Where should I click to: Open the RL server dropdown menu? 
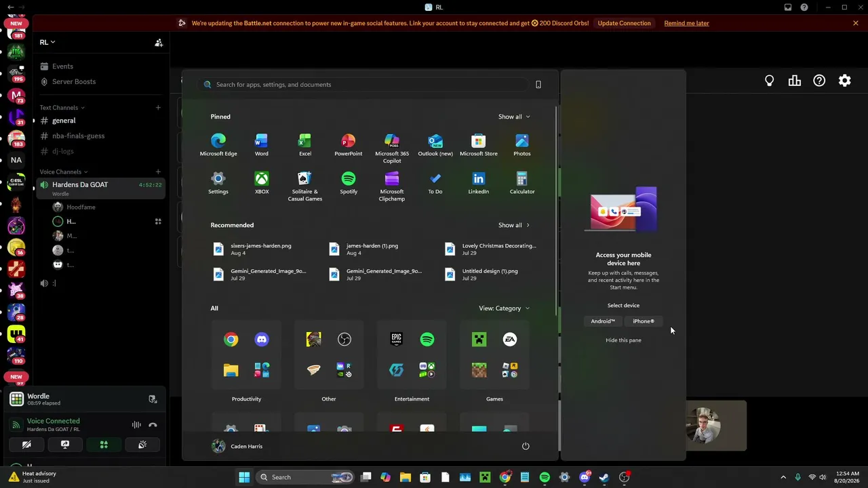[47, 42]
